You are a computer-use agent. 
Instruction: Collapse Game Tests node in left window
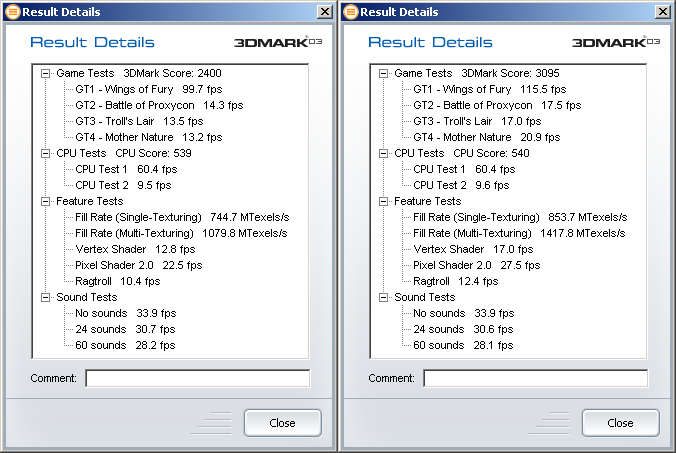[x=45, y=73]
